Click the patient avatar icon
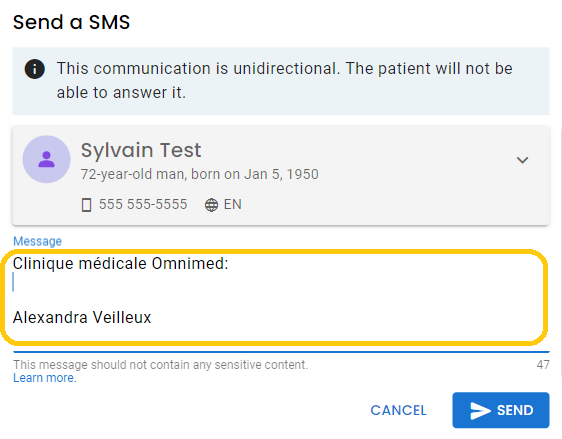The height and width of the screenshot is (439, 562). coord(47,159)
